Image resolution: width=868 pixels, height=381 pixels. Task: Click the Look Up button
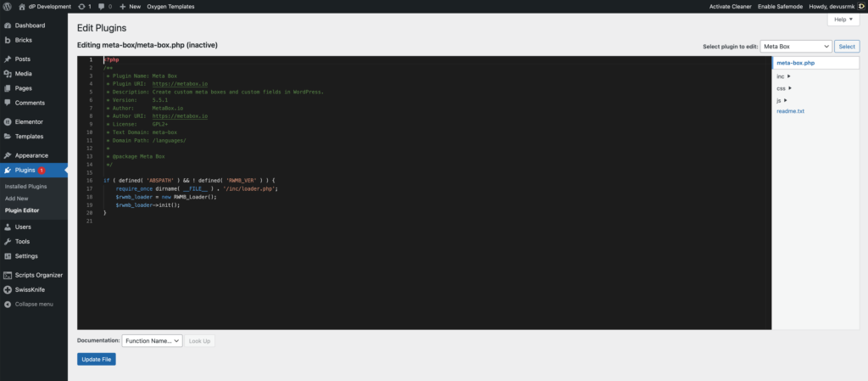(x=199, y=341)
